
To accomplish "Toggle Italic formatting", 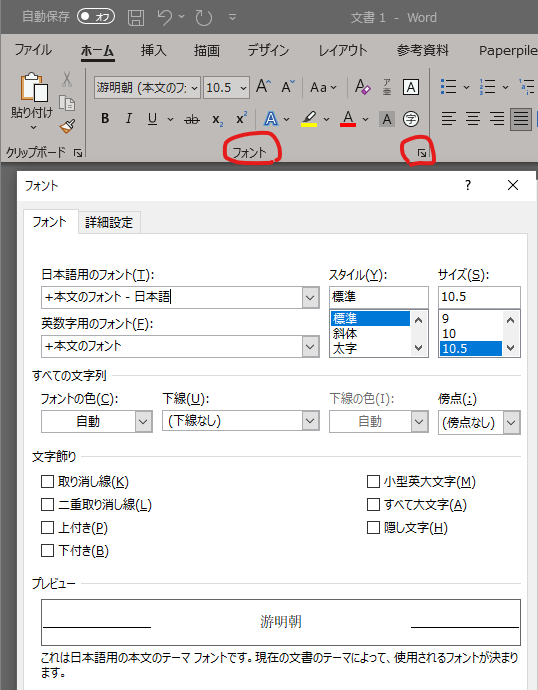I will tap(128, 119).
